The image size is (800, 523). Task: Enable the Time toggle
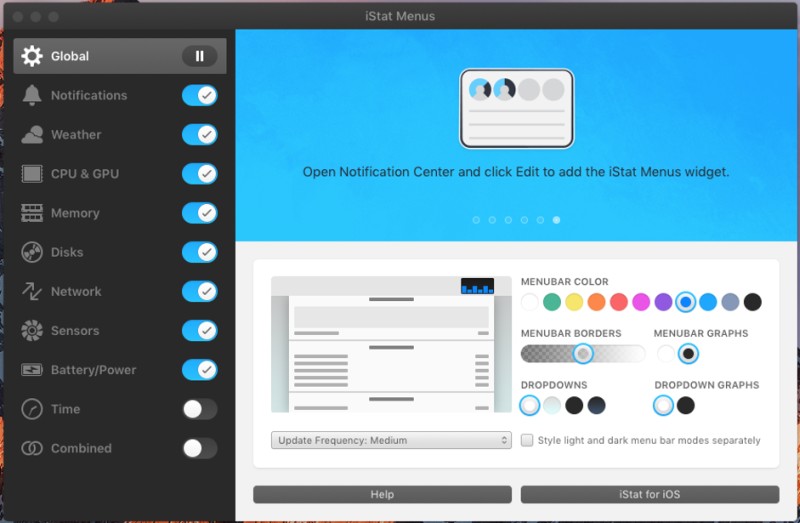click(x=199, y=409)
